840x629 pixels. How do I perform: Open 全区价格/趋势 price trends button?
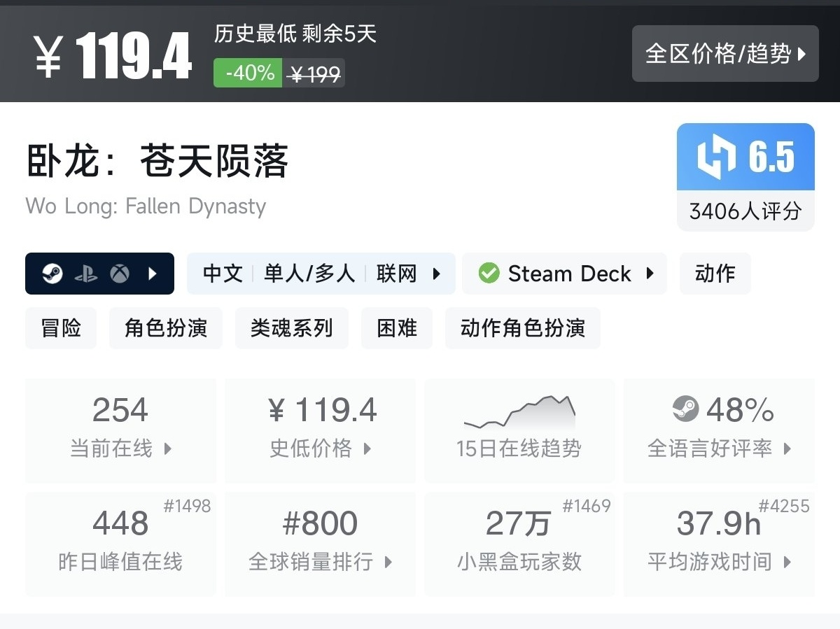[x=725, y=54]
